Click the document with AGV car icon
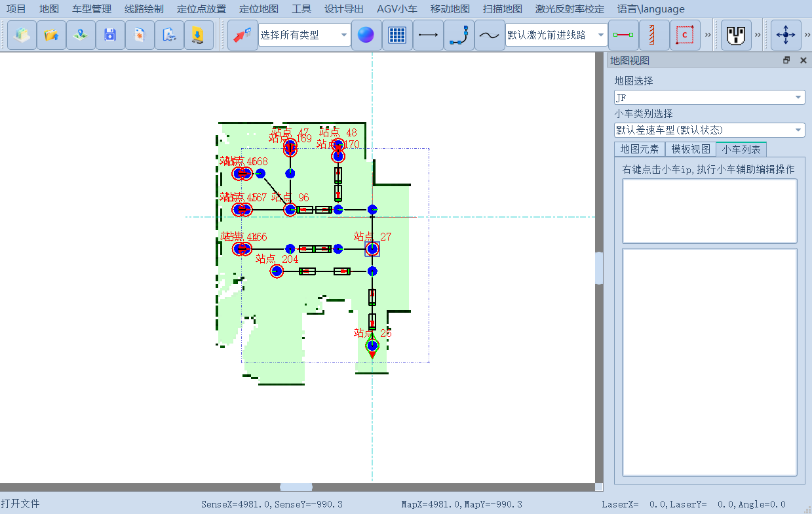The image size is (812, 514). pos(169,35)
